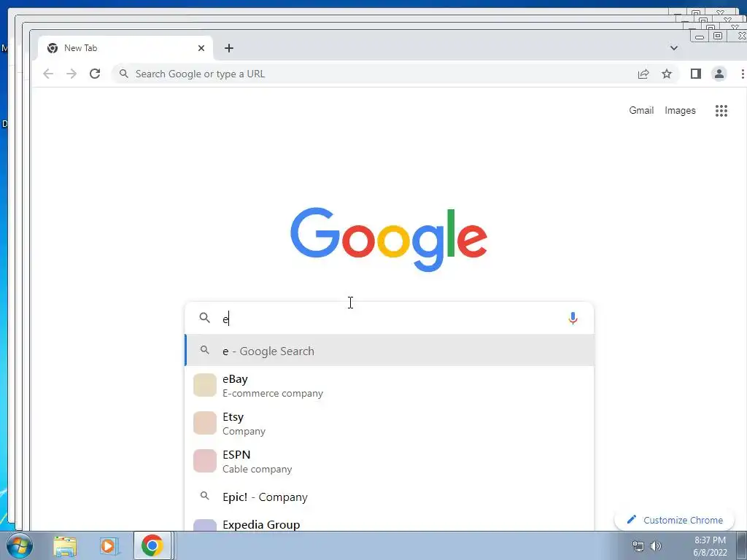Expand the tab search chevron
Viewport: 747px width, 560px height.
pos(673,48)
